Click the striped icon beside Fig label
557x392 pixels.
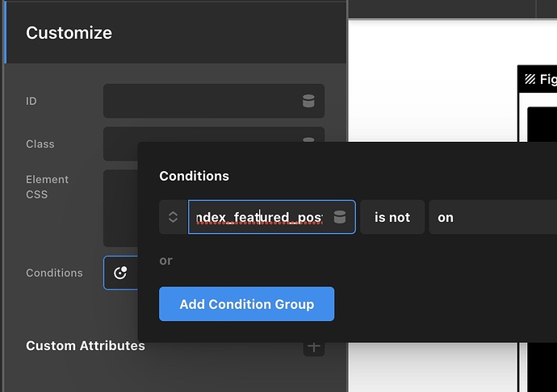(x=530, y=79)
